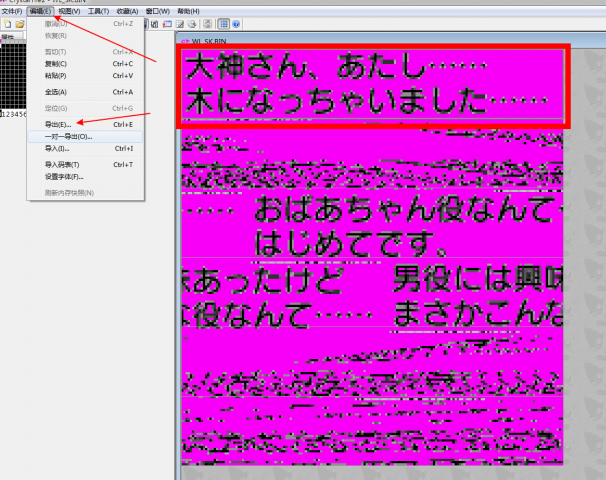Click the black palette grid in left panel

[13, 76]
